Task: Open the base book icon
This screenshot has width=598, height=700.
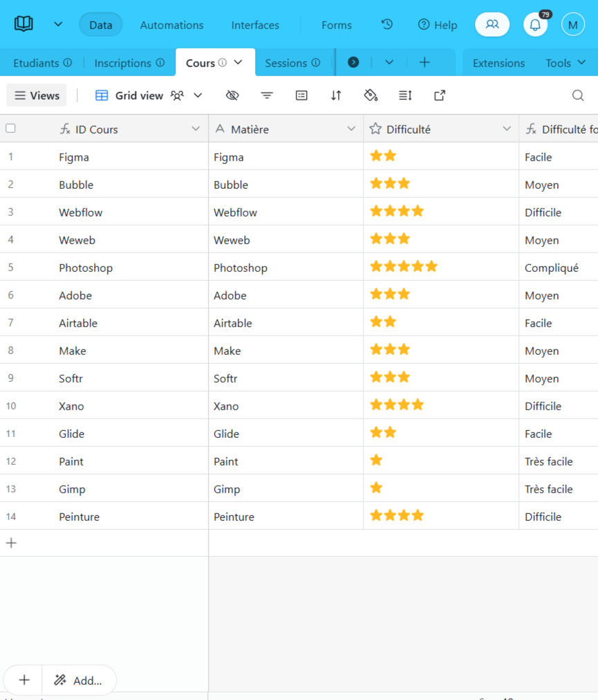Action: pyautogui.click(x=24, y=24)
